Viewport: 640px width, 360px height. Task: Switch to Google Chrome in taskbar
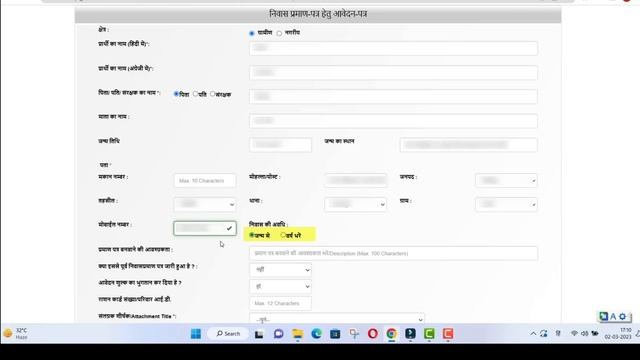tap(391, 334)
